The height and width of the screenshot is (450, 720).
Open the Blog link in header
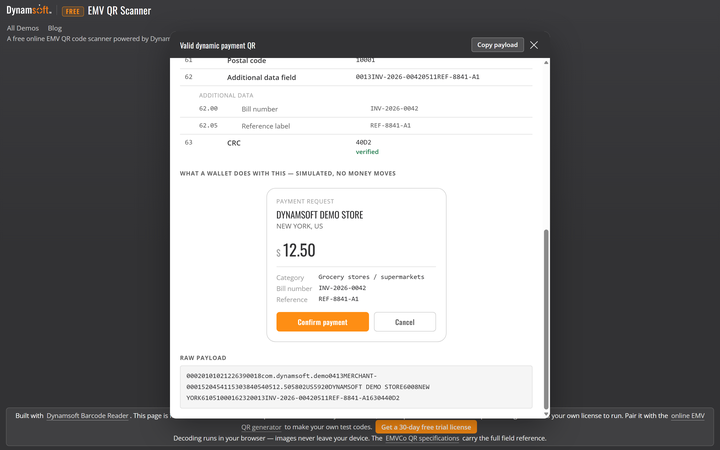click(x=55, y=28)
